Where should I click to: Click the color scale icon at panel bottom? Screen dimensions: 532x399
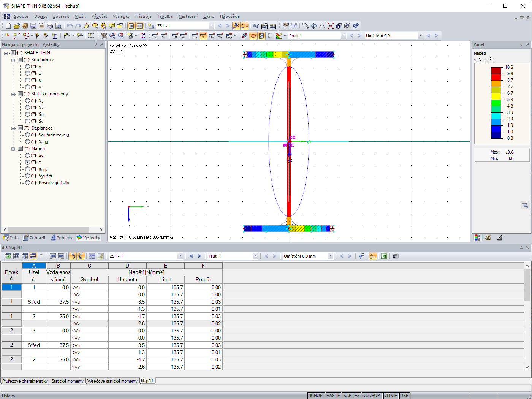pos(477,237)
